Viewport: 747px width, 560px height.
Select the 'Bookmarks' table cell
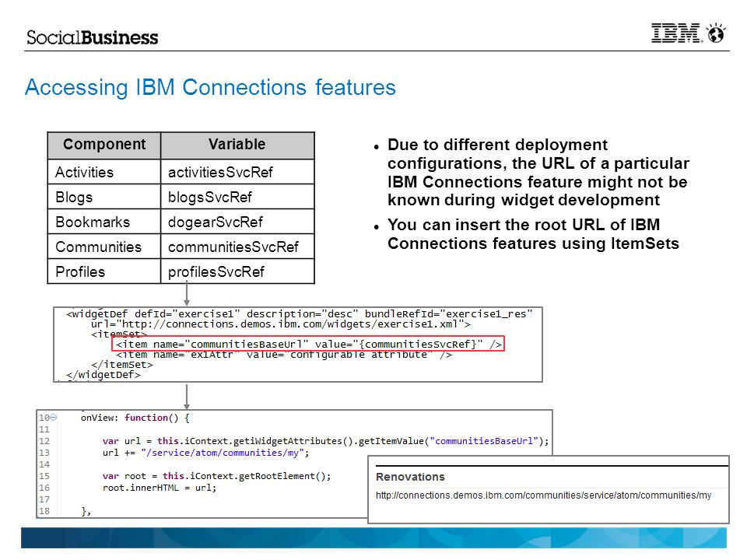coord(104,222)
